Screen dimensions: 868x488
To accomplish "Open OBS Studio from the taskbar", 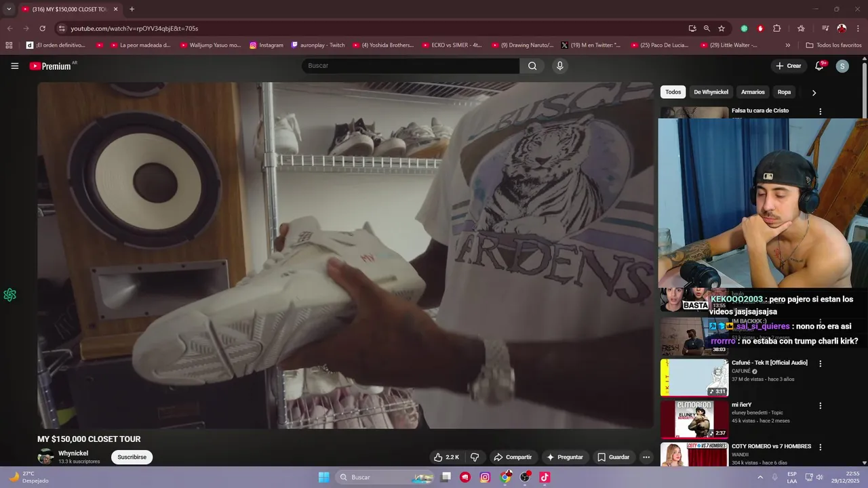I will [525, 477].
